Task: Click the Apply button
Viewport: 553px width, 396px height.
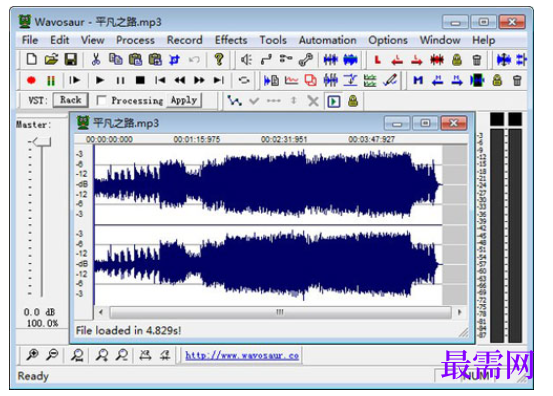Action: coord(184,100)
